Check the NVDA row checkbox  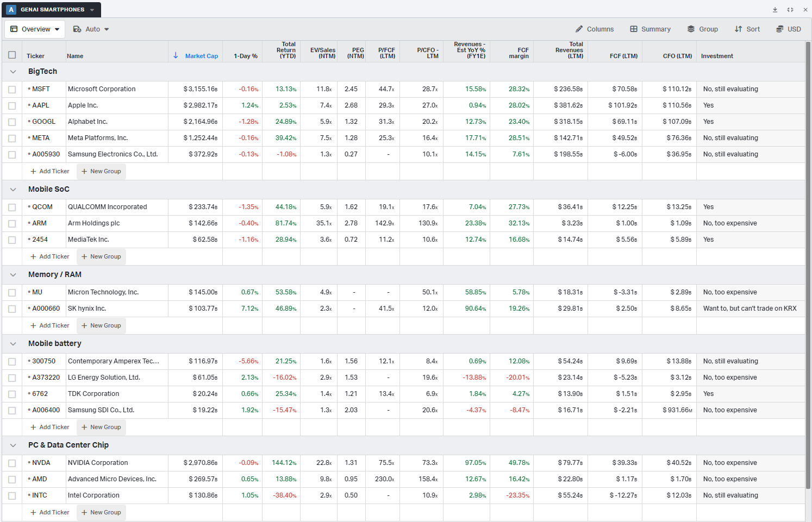click(12, 463)
